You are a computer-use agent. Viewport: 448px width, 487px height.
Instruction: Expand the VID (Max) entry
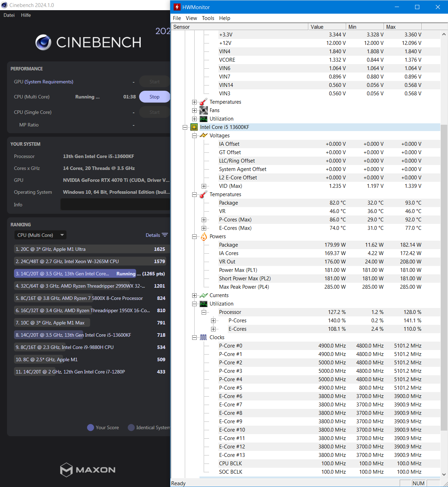pos(204,186)
